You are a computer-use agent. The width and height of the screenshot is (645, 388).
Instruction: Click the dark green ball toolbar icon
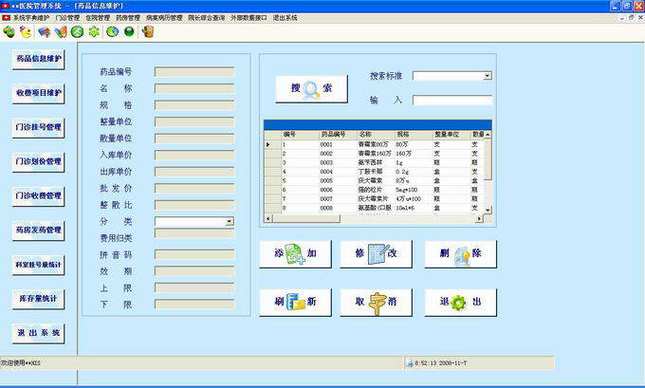(129, 32)
